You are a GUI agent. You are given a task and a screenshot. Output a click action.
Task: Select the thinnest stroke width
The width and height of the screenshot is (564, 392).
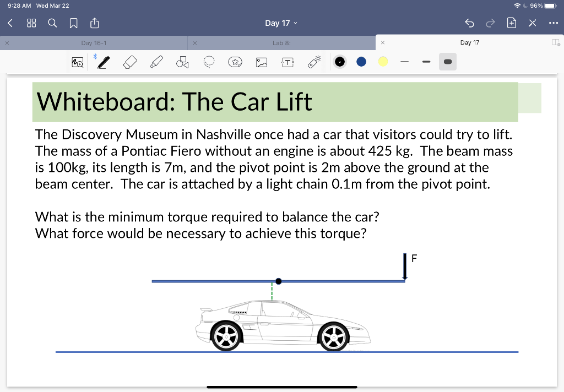(x=405, y=62)
